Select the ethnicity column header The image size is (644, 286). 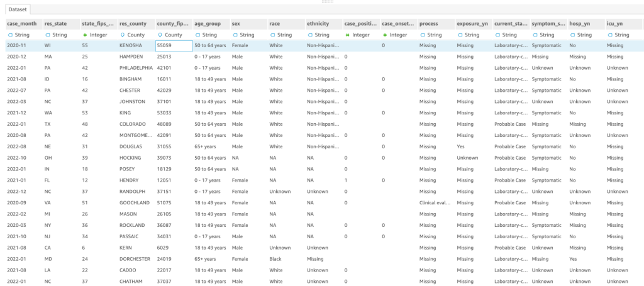pos(324,24)
